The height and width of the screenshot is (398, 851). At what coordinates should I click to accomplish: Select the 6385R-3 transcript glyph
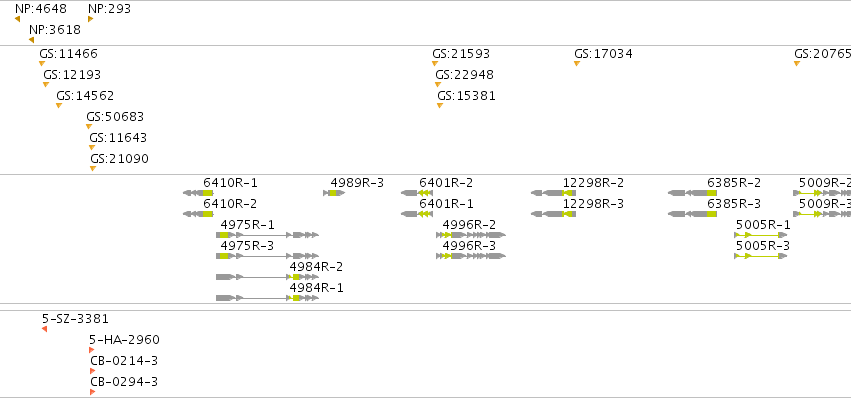(693, 214)
